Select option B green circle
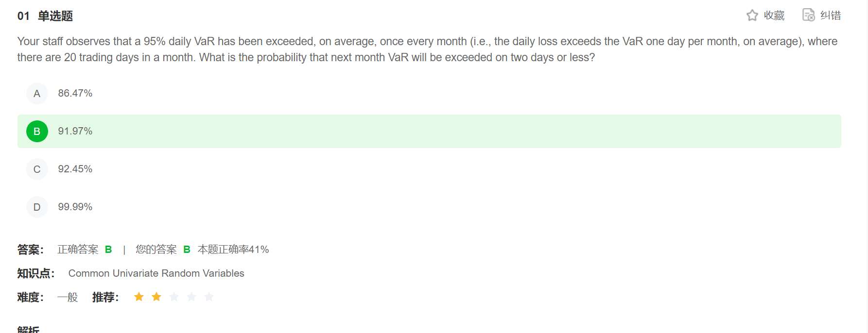Screen dimensions: 868x333 (37, 132)
